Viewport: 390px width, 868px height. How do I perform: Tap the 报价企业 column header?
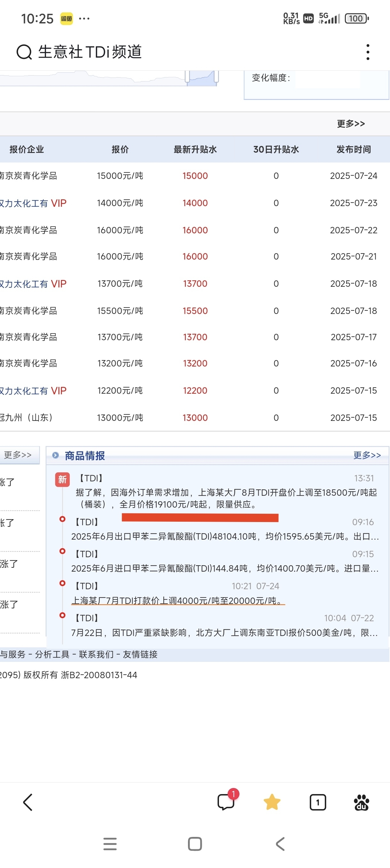[x=27, y=149]
